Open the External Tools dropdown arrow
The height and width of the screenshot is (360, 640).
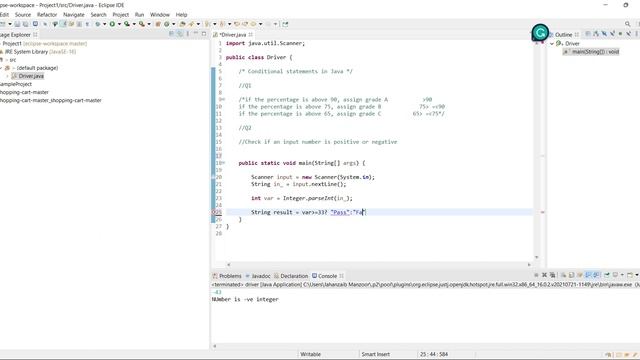pyautogui.click(x=149, y=24)
